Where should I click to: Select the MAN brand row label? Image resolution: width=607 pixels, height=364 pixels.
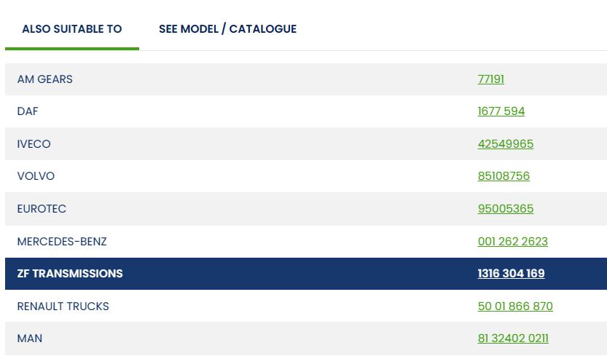click(30, 339)
